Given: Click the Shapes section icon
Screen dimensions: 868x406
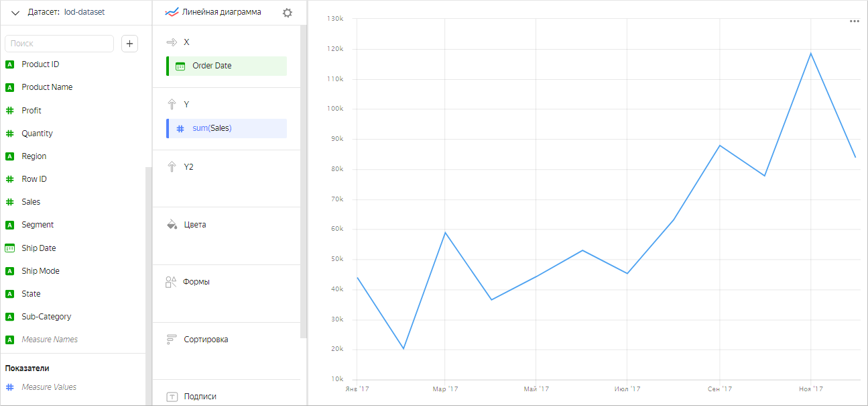Looking at the screenshot, I should tap(171, 282).
